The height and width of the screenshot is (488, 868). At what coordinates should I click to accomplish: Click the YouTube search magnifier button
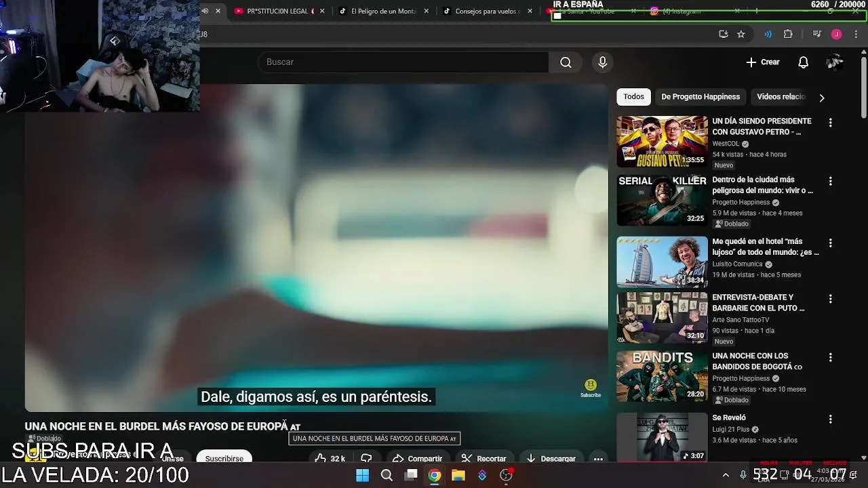point(566,62)
